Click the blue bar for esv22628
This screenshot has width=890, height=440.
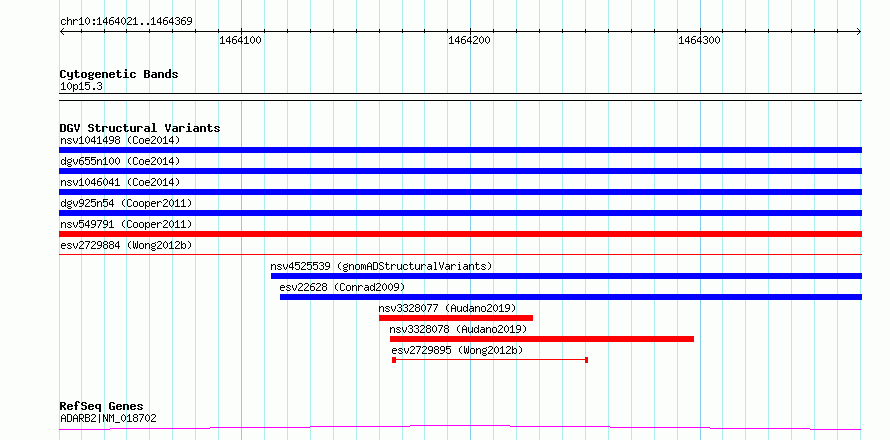pyautogui.click(x=571, y=297)
